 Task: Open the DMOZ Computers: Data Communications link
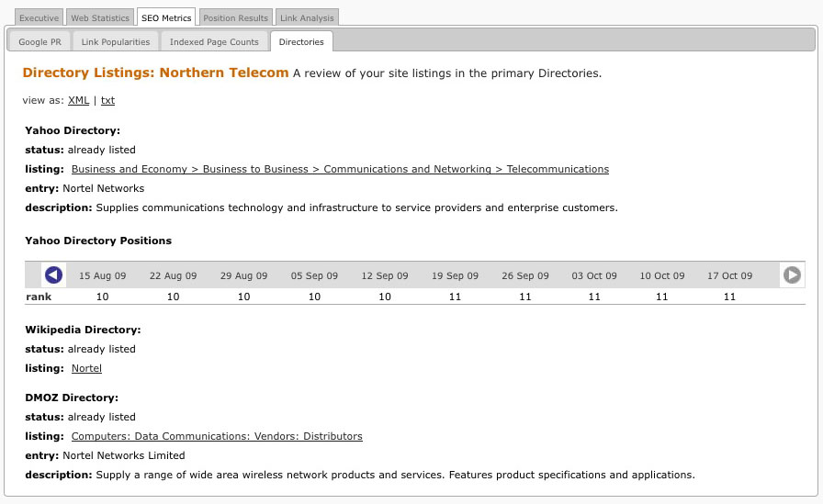217,436
